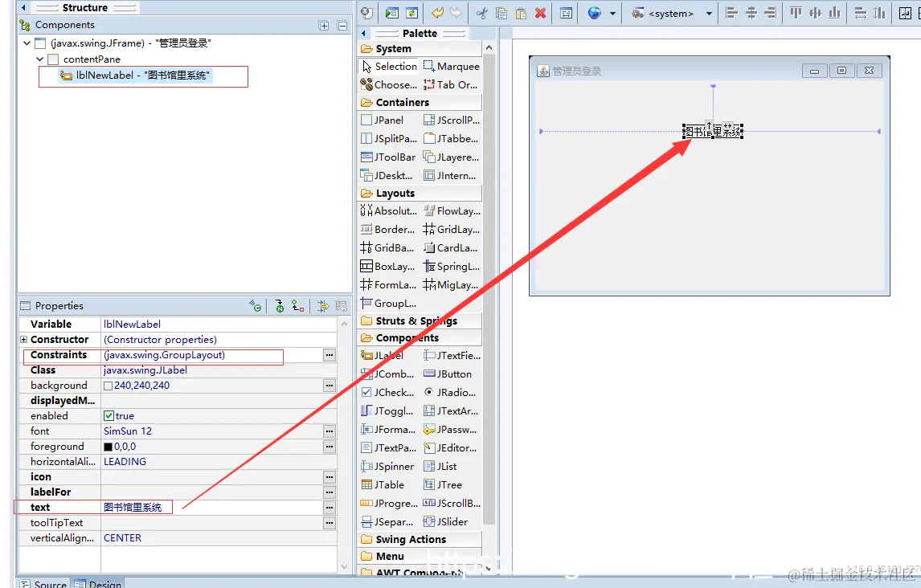Expand the Swing Actions palette category

(x=420, y=539)
